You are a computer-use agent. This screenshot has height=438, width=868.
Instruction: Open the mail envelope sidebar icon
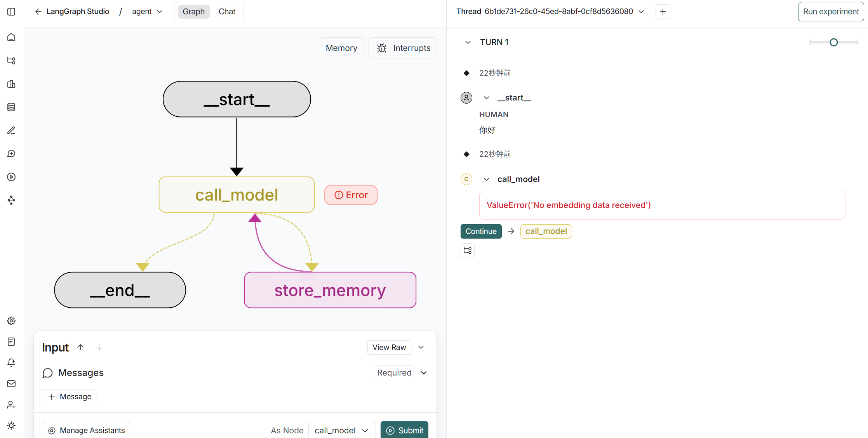point(11,384)
